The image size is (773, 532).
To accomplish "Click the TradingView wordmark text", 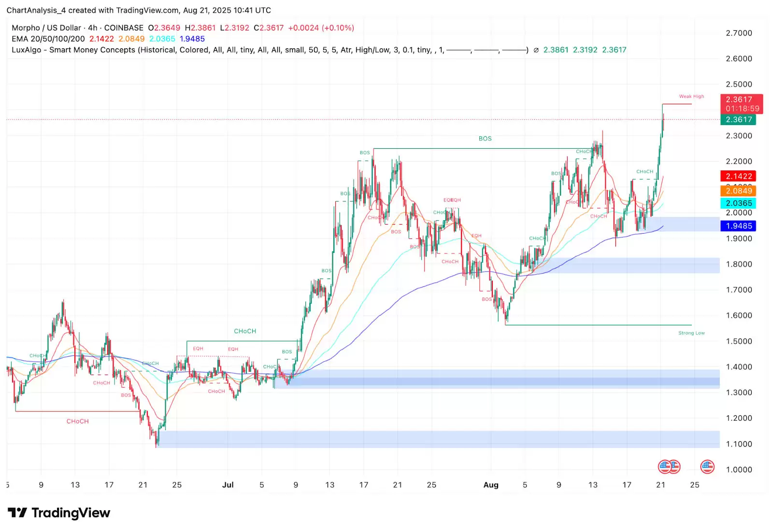I will coord(71,513).
